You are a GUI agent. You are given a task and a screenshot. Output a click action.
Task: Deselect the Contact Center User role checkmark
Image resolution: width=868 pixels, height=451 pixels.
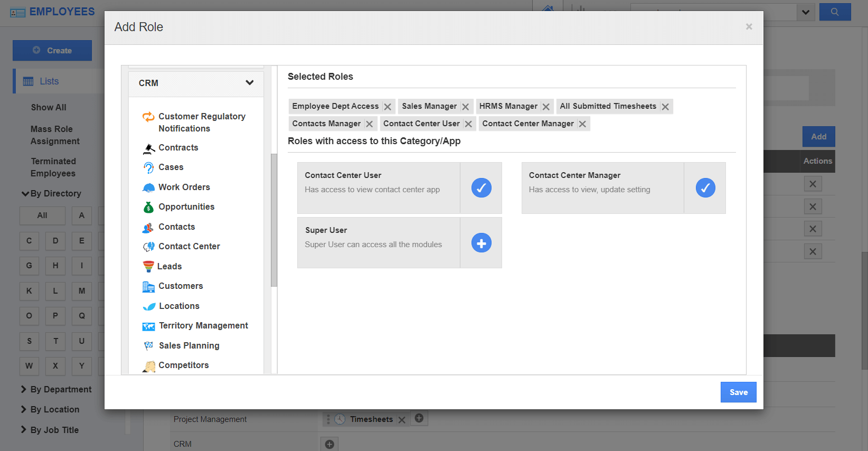coord(481,188)
